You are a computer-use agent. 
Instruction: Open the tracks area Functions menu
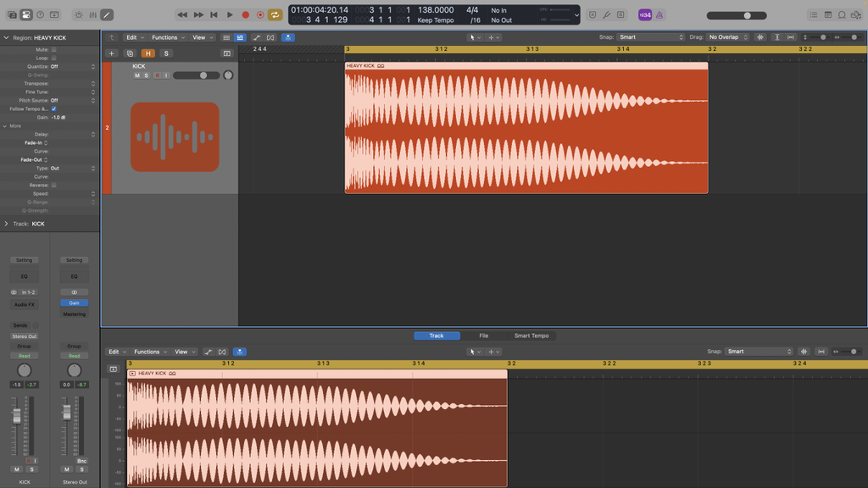point(167,37)
